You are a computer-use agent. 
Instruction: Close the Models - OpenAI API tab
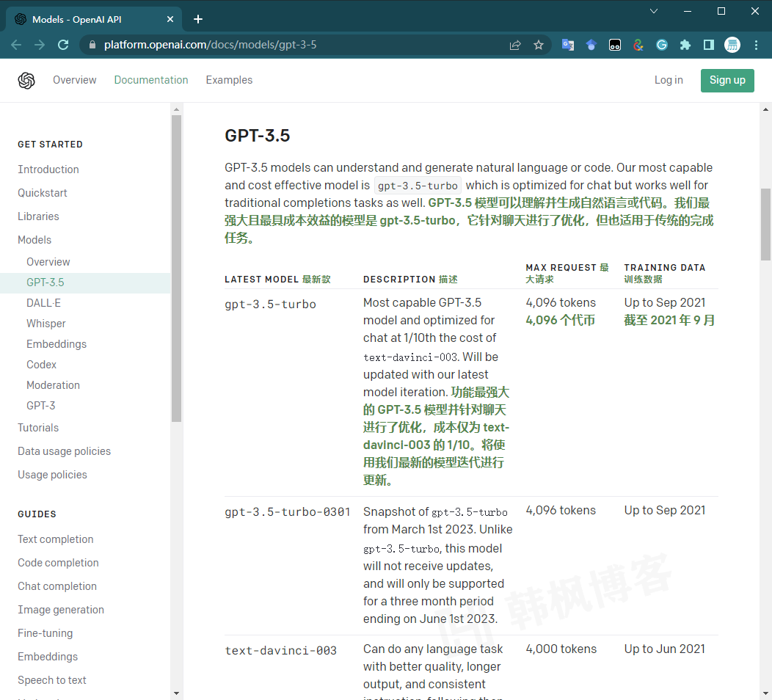click(170, 20)
